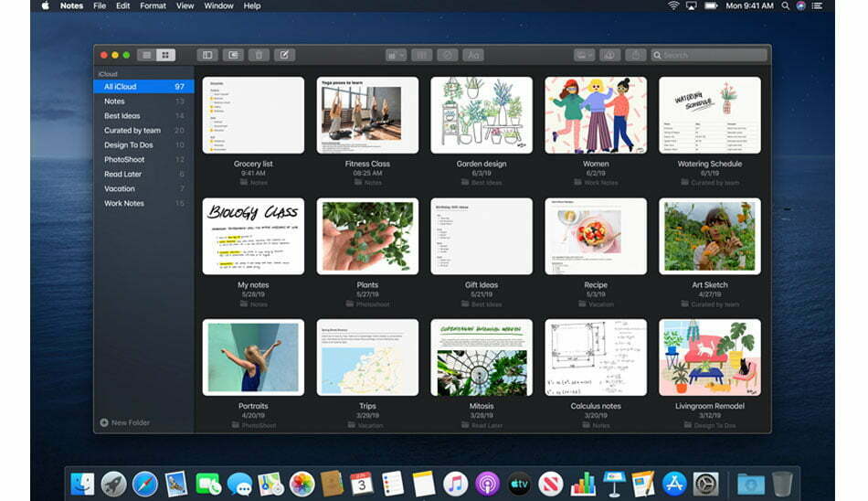Open the Edit menu
The height and width of the screenshot is (501, 868).
pos(123,5)
